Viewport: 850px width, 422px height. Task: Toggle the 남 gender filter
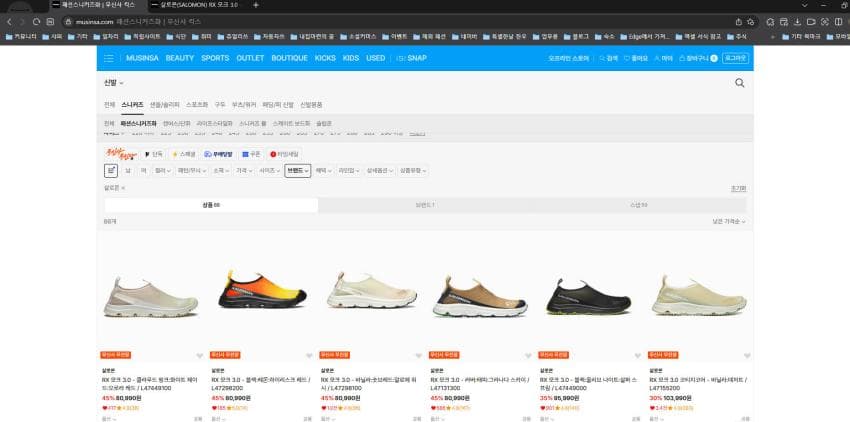(x=128, y=170)
